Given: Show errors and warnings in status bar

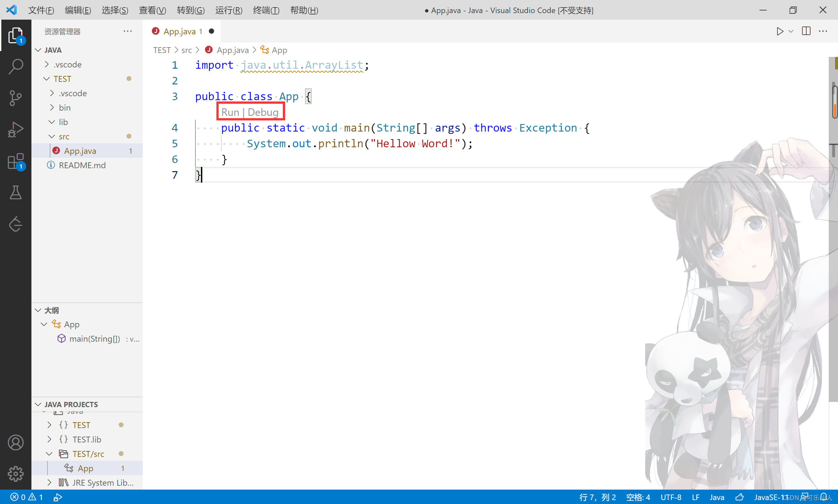Looking at the screenshot, I should click(x=27, y=497).
